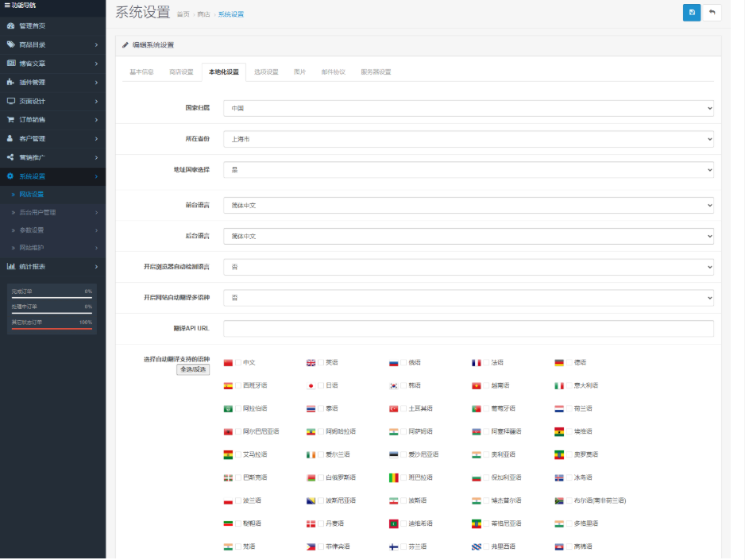This screenshot has height=560, width=745.
Task: Click the 功能导航 hamburger menu icon
Action: tap(7, 6)
